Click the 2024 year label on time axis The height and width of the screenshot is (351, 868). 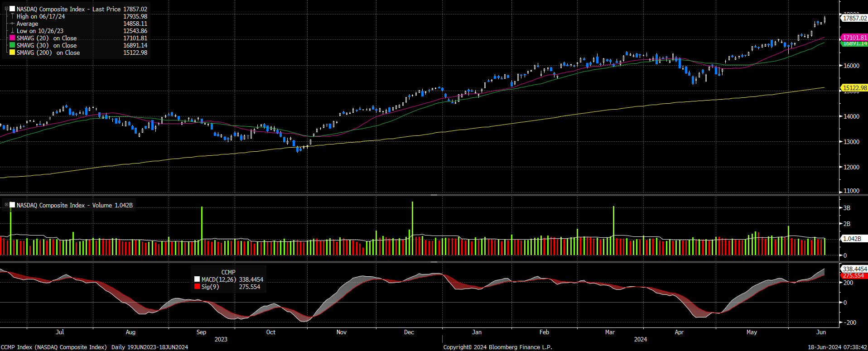[641, 339]
